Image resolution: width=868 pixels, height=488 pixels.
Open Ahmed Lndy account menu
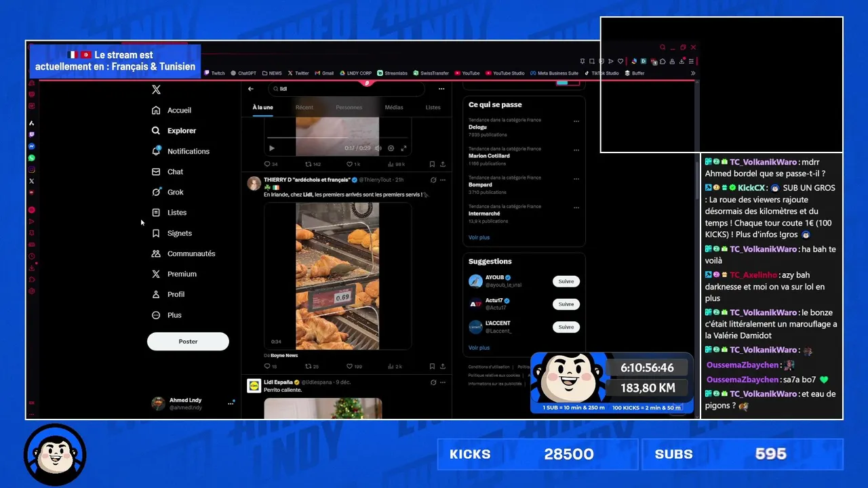193,403
